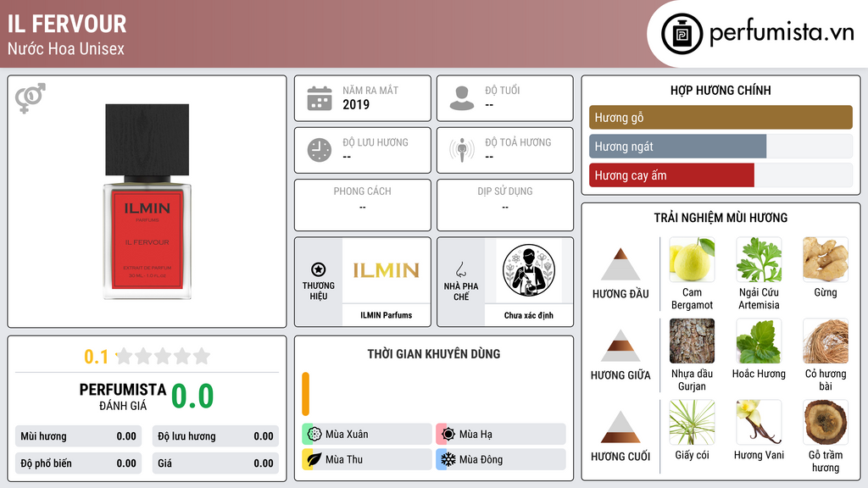Image resolution: width=868 pixels, height=488 pixels.
Task: Click the clock icon for Độ lưu hương
Action: pyautogui.click(x=320, y=150)
